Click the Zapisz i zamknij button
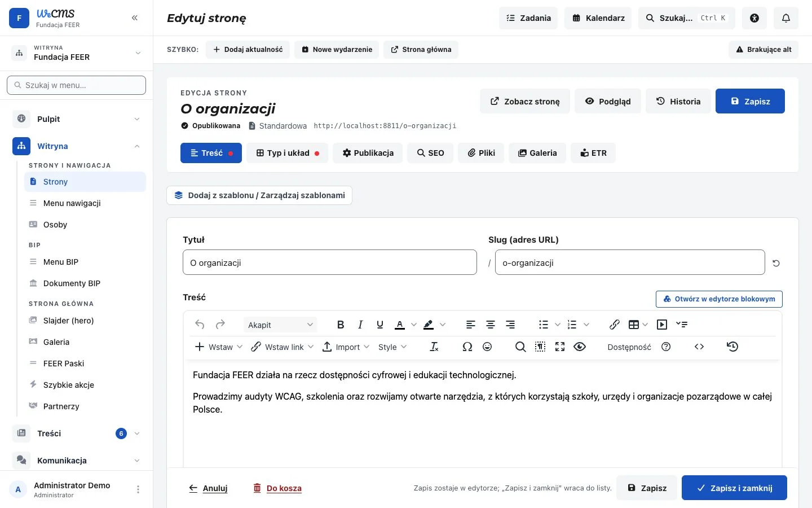The image size is (812, 508). click(734, 488)
